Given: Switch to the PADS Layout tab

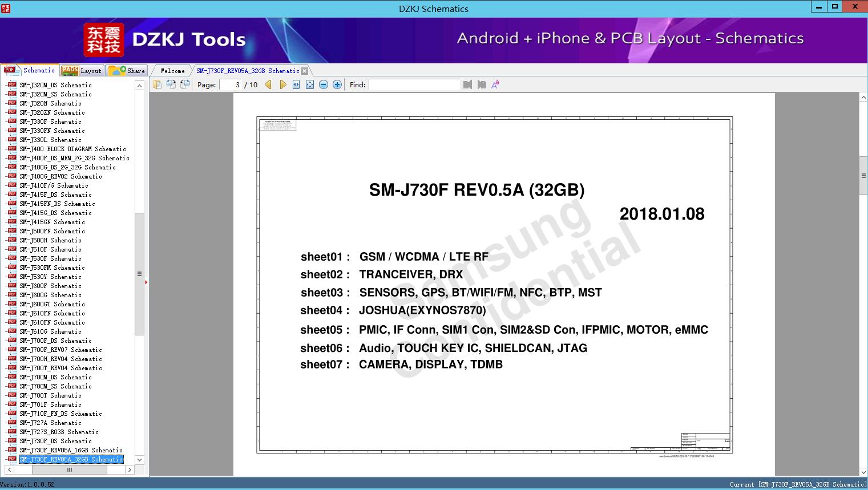Looking at the screenshot, I should (82, 71).
